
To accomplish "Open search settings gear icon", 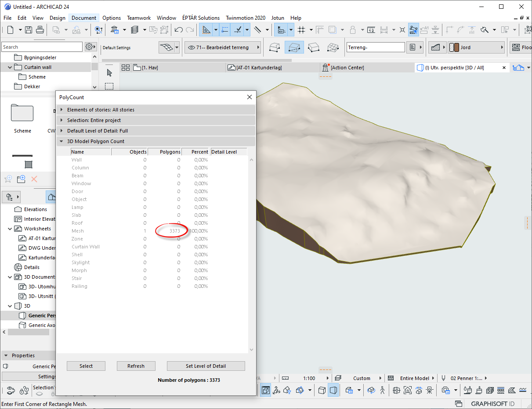I will (x=90, y=47).
